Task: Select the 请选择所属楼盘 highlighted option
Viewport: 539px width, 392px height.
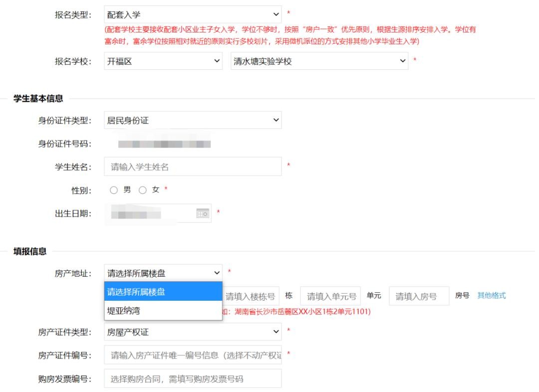Action: click(x=163, y=292)
